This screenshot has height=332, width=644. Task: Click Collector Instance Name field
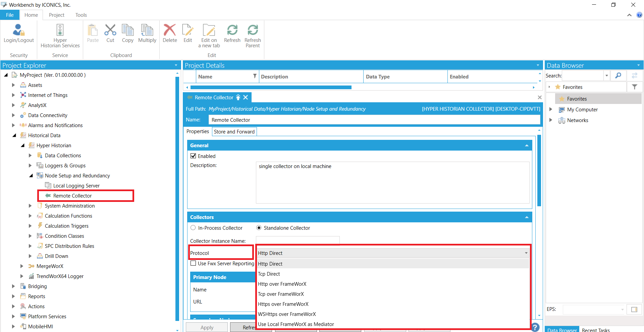point(298,240)
